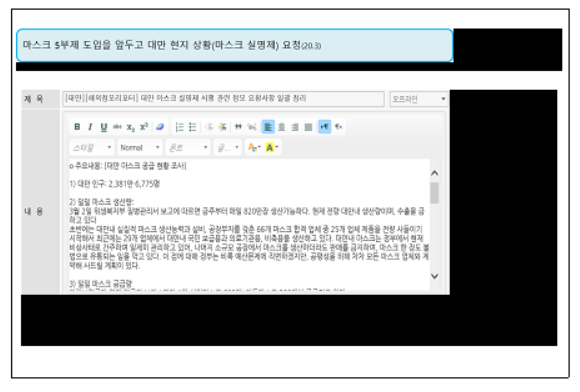Toggle italic formatting
The image size is (580, 392).
90,127
